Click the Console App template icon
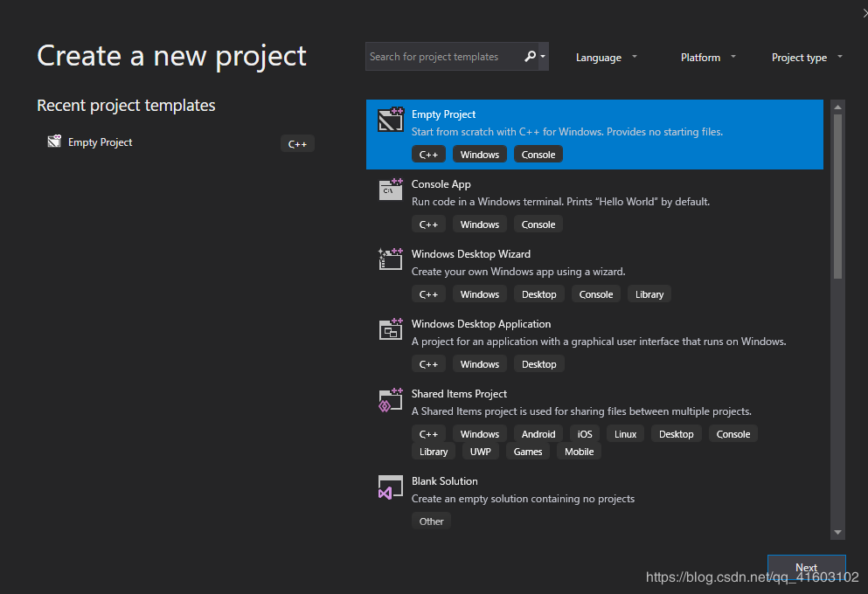The image size is (868, 594). [x=391, y=190]
